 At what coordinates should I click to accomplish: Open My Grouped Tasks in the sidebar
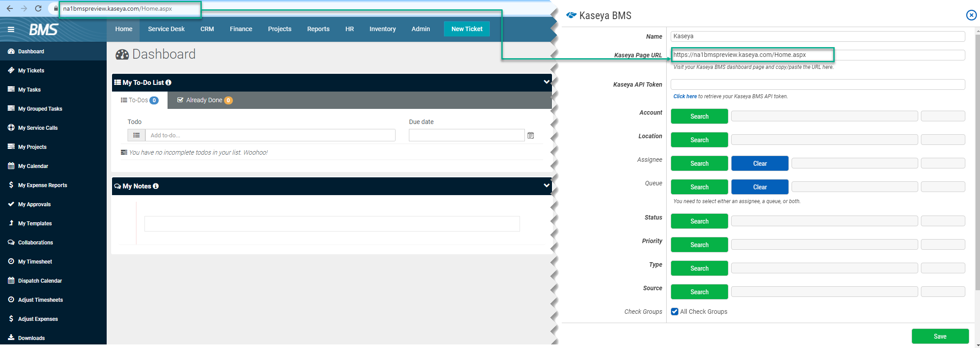pyautogui.click(x=53, y=109)
